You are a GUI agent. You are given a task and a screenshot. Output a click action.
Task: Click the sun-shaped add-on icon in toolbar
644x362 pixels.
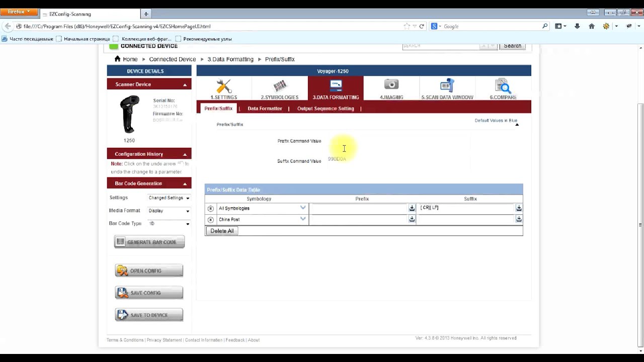[606, 26]
